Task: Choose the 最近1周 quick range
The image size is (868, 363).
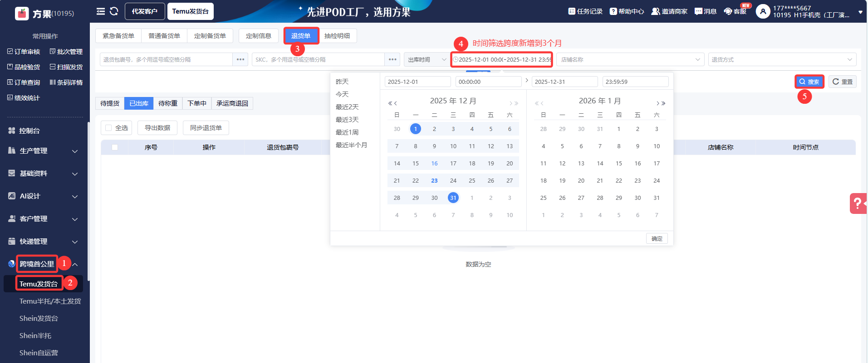Action: point(347,132)
